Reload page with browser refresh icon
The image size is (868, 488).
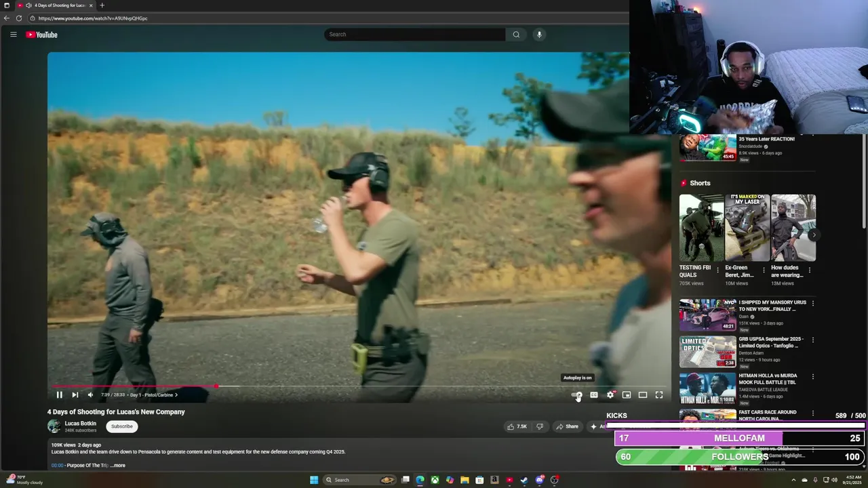19,18
